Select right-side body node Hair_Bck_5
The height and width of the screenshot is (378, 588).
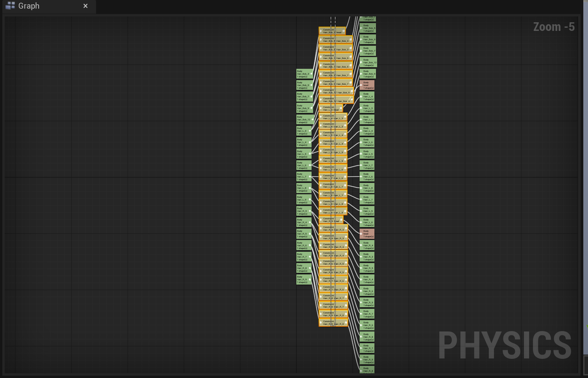click(368, 28)
